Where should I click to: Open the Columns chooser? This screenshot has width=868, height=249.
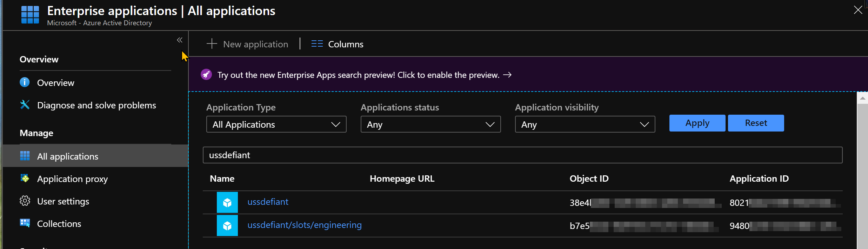(338, 44)
